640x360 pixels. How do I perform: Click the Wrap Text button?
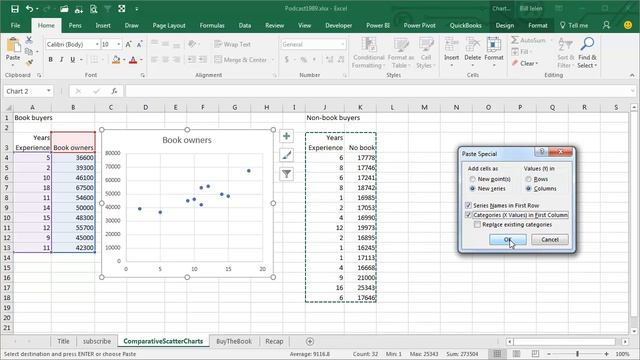tap(233, 44)
